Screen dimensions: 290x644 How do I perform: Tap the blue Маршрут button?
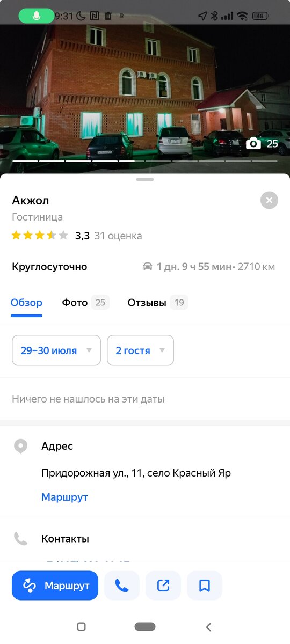point(55,586)
